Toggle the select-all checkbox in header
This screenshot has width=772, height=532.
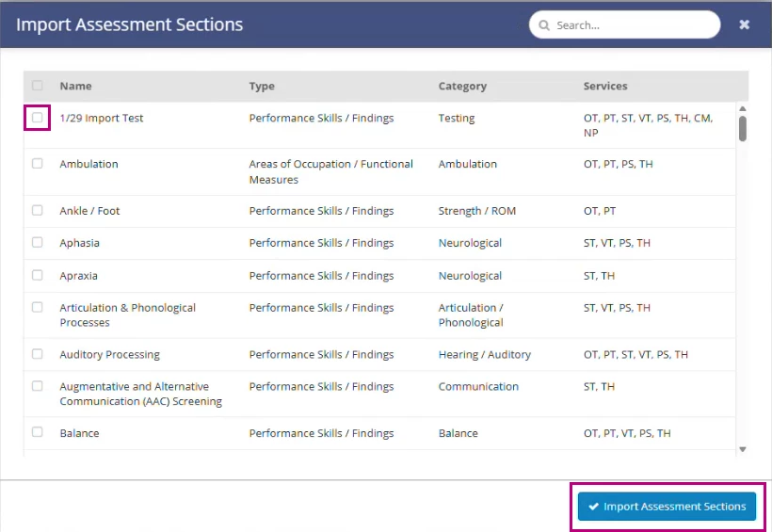(38, 86)
